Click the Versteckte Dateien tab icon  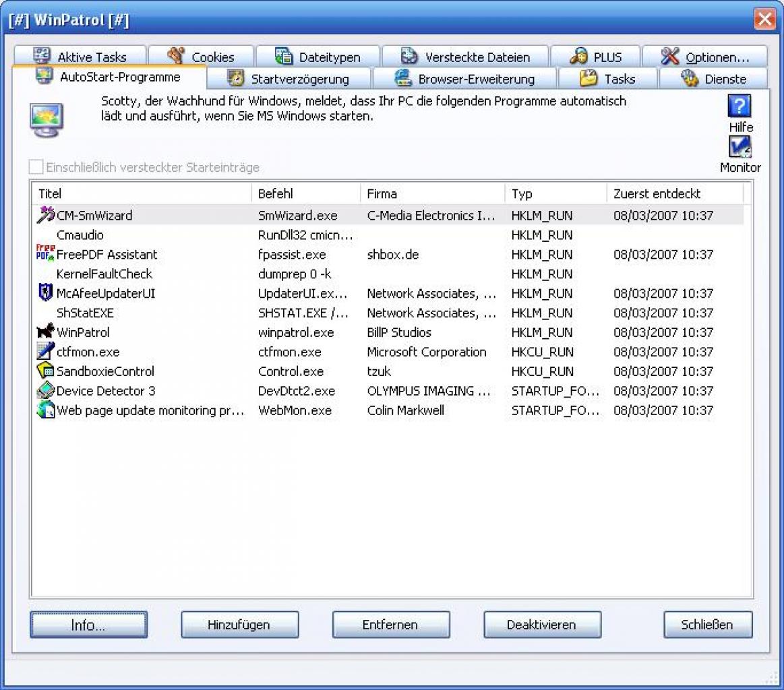point(409,56)
